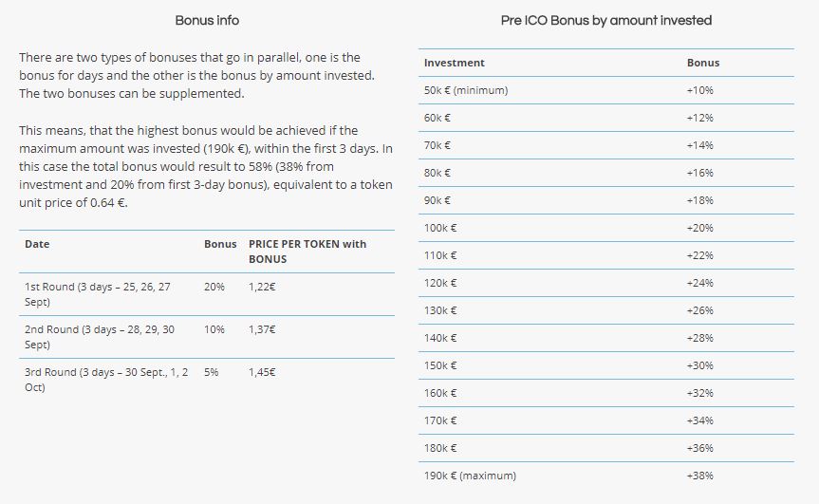Screen dimensions: 819x504
Task: Click the Bonus info heading
Action: 207,20
